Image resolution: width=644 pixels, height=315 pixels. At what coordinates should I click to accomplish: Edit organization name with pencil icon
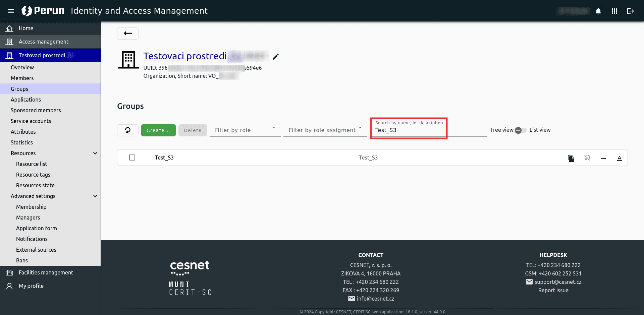275,57
